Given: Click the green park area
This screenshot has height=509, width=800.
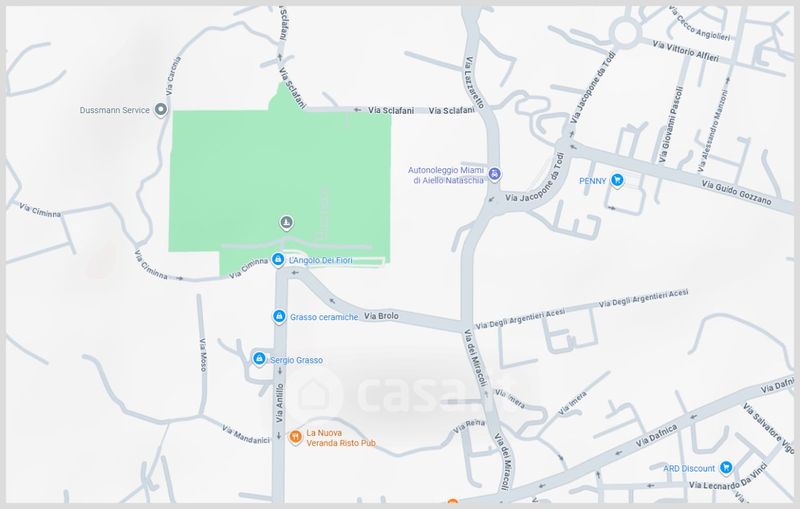Looking at the screenshot, I should click(x=280, y=179).
